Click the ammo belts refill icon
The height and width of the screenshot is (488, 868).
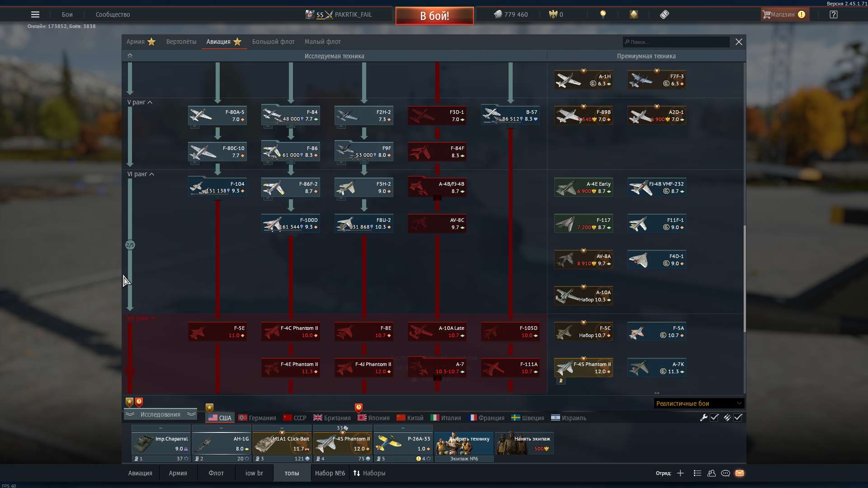coord(726,418)
